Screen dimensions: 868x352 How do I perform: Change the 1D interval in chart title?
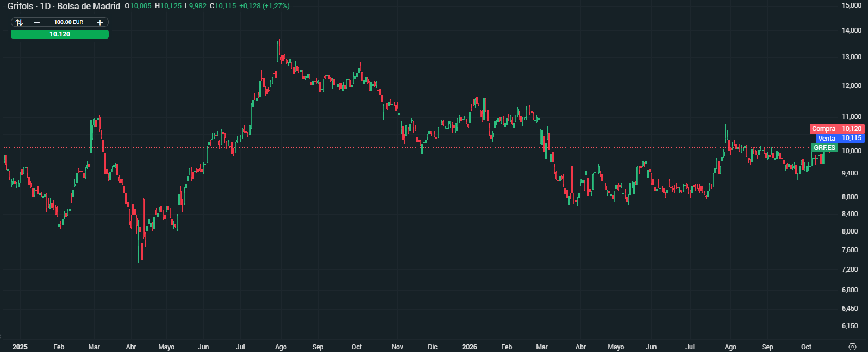45,6
